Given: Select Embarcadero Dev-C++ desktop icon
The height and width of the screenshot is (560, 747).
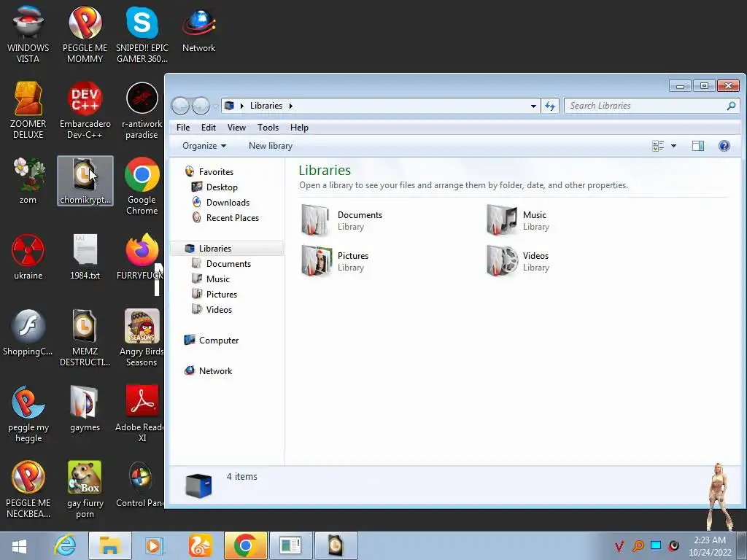Looking at the screenshot, I should point(85,110).
